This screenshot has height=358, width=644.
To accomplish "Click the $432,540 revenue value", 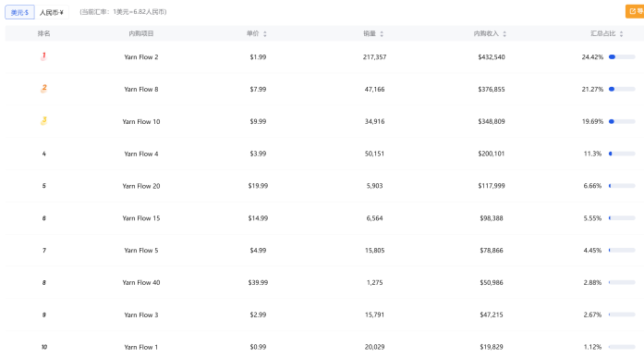I will (492, 57).
